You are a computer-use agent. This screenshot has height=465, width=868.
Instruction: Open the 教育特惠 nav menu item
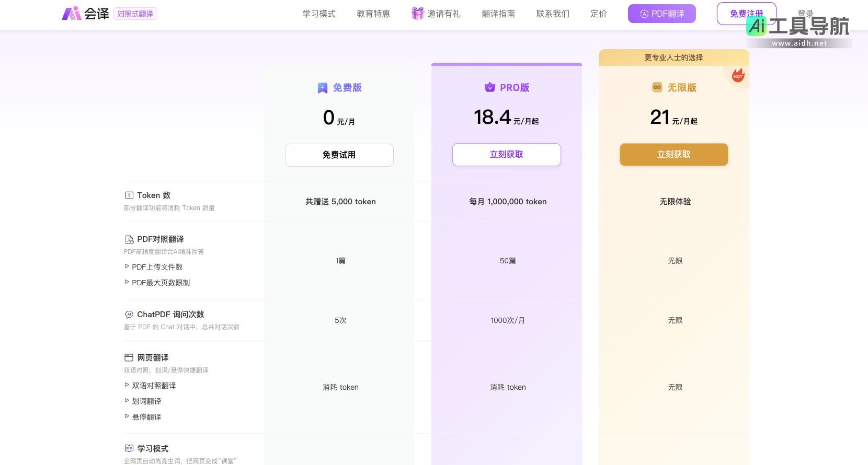coord(373,14)
